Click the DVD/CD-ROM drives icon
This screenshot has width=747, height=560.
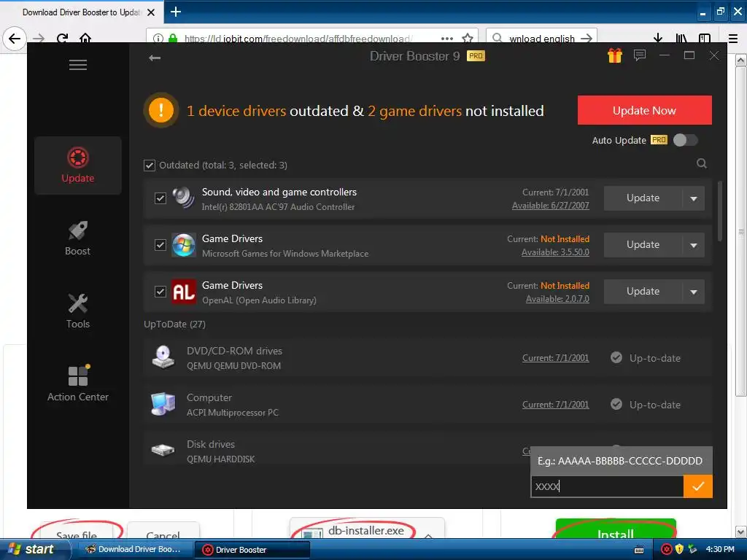point(163,357)
